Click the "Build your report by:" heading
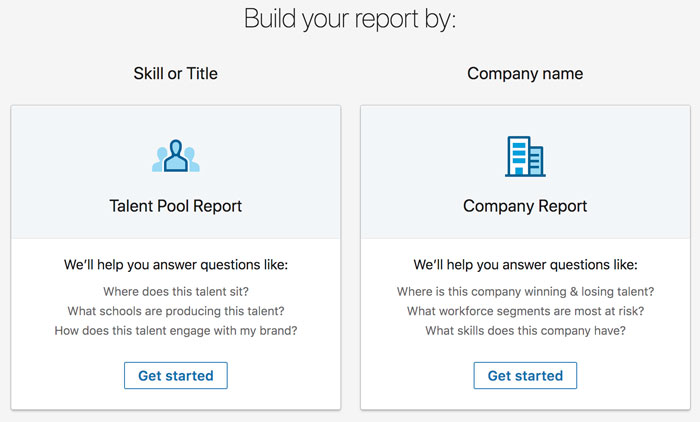700x422 pixels. pyautogui.click(x=350, y=19)
